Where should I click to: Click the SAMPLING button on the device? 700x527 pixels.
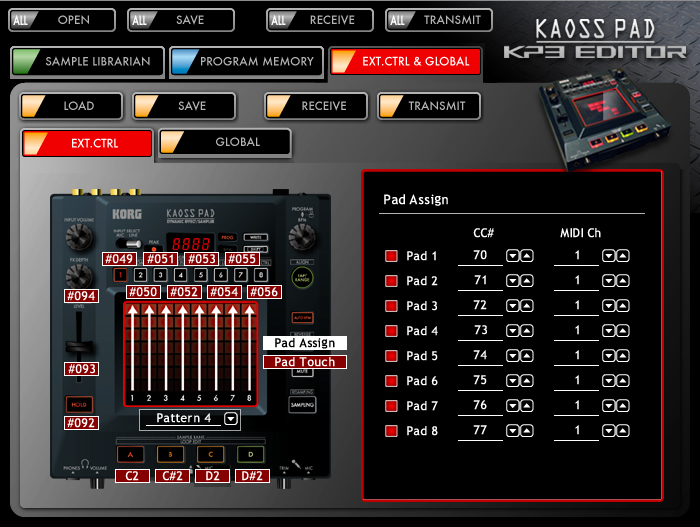coord(303,405)
